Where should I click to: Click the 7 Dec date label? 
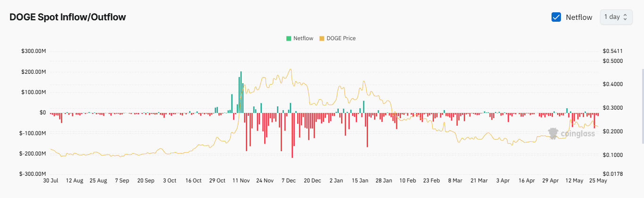point(289,181)
